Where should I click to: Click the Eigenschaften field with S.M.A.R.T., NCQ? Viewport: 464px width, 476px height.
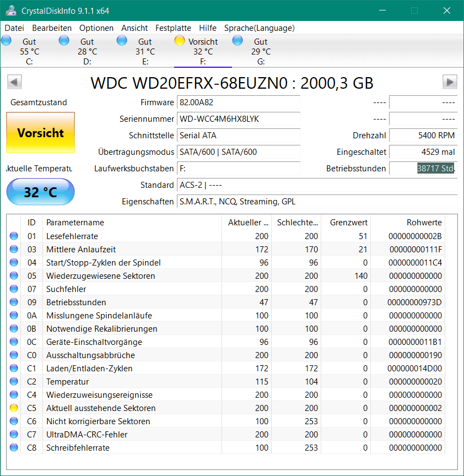pos(317,201)
